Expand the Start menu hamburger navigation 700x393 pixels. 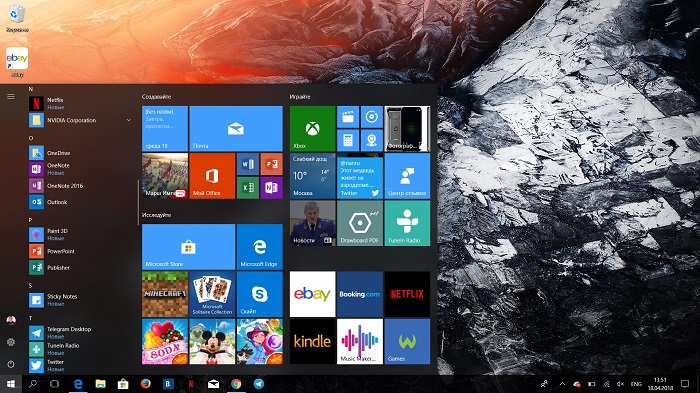pos(11,96)
